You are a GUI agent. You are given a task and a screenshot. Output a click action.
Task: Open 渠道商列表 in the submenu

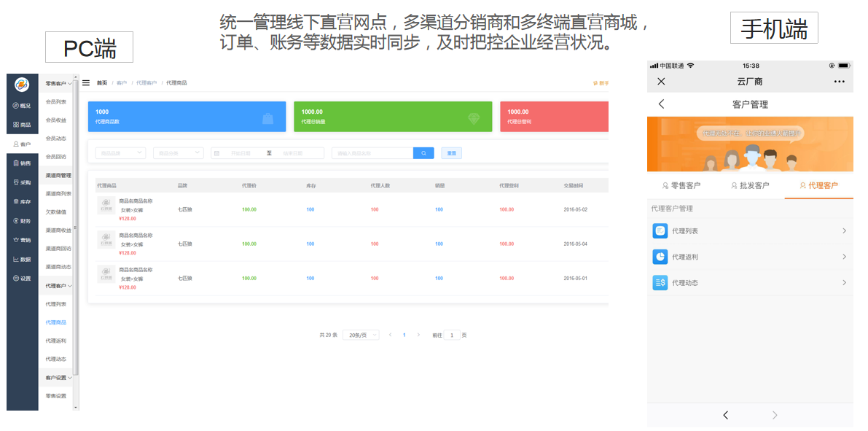(x=58, y=194)
